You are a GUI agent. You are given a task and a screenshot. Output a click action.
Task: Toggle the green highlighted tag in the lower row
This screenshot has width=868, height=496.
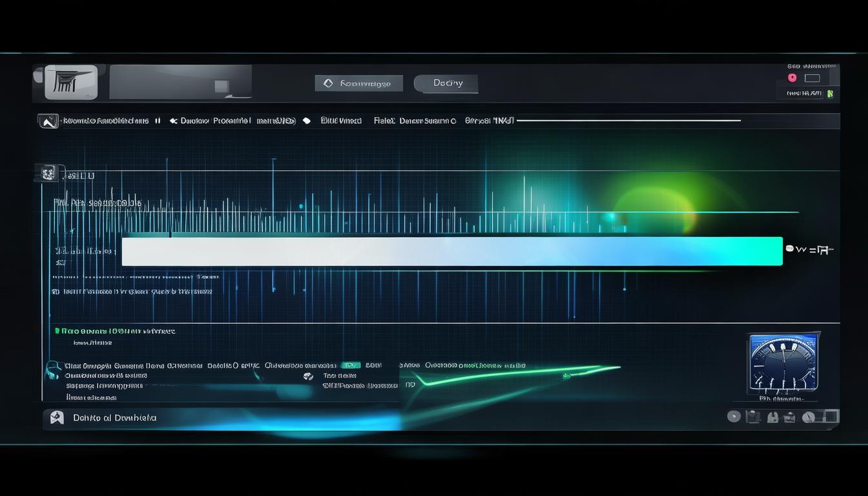(350, 366)
